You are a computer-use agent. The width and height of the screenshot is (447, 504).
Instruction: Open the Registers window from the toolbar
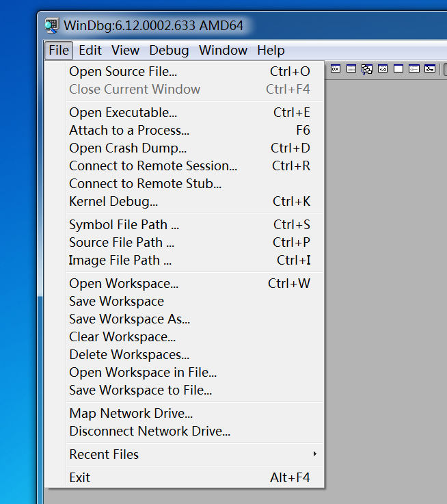pyautogui.click(x=335, y=69)
